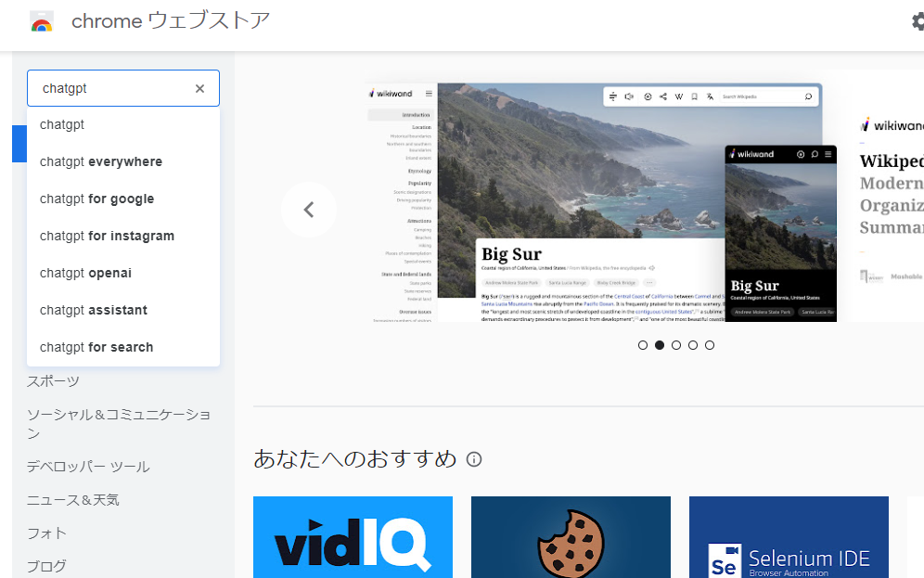Choose the 'chatgpt assistant' suggestion

[123, 311]
